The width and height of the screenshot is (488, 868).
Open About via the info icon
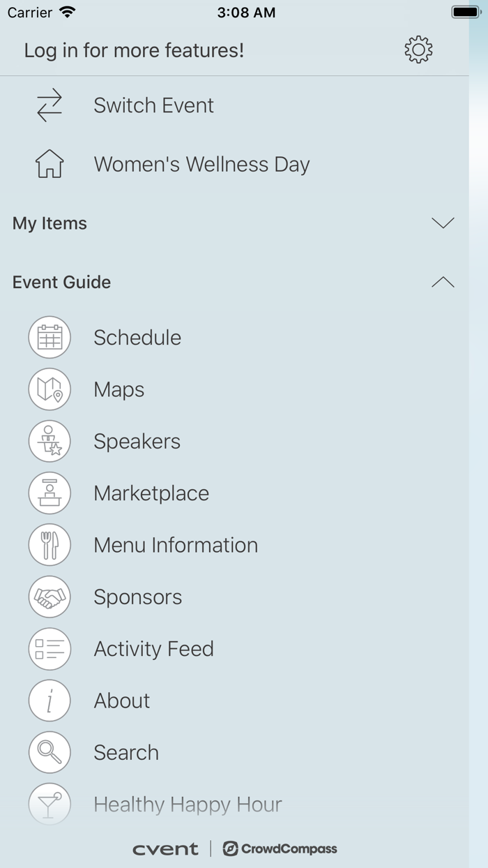pos(49,701)
